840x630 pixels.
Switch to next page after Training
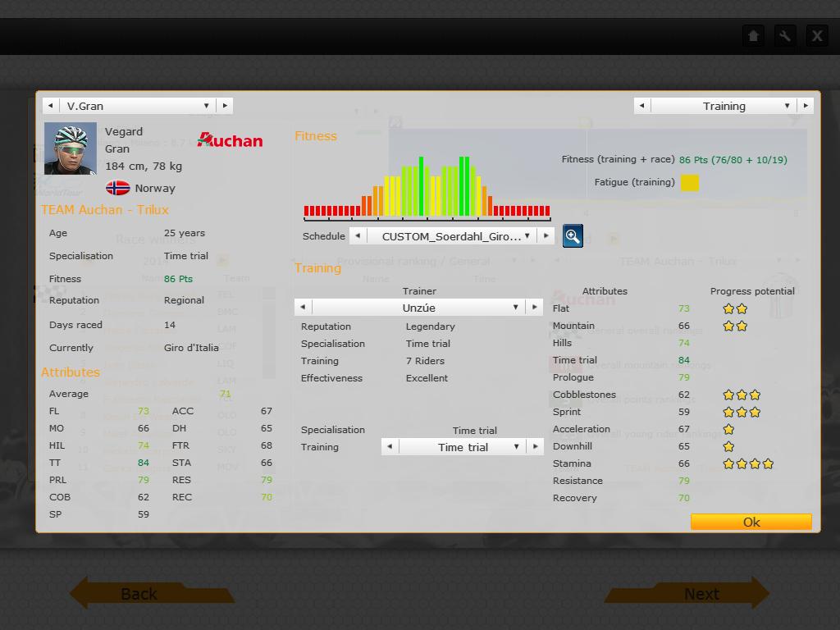pos(806,106)
